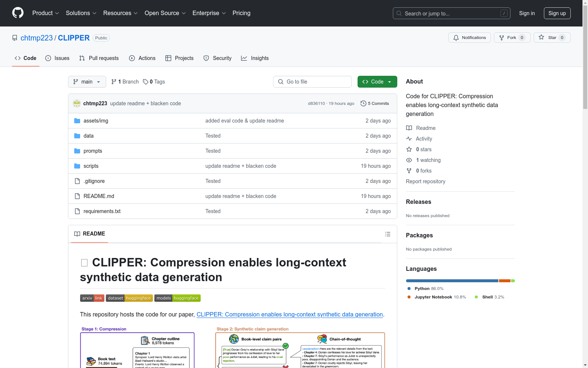This screenshot has width=588, height=368.
Task: Expand the Solutions menu
Action: pyautogui.click(x=81, y=13)
